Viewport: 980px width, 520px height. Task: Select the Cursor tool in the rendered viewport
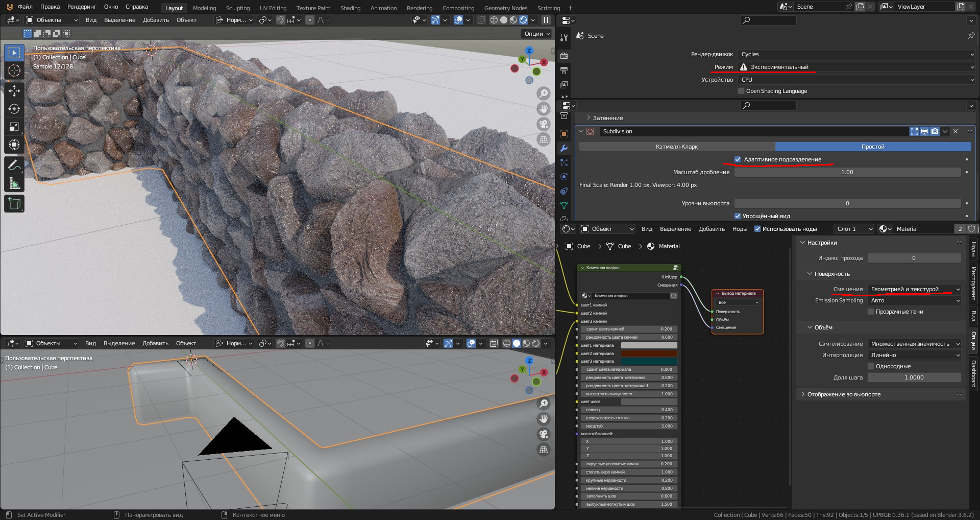click(14, 70)
